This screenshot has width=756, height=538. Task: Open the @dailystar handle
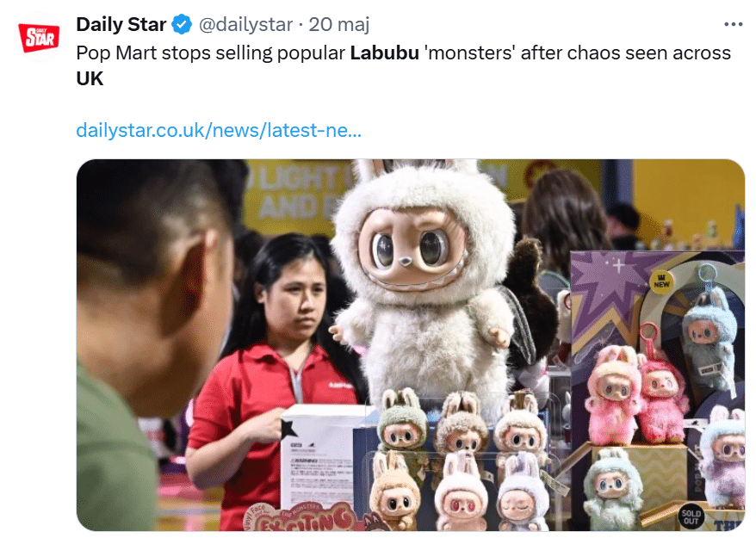[x=245, y=25]
